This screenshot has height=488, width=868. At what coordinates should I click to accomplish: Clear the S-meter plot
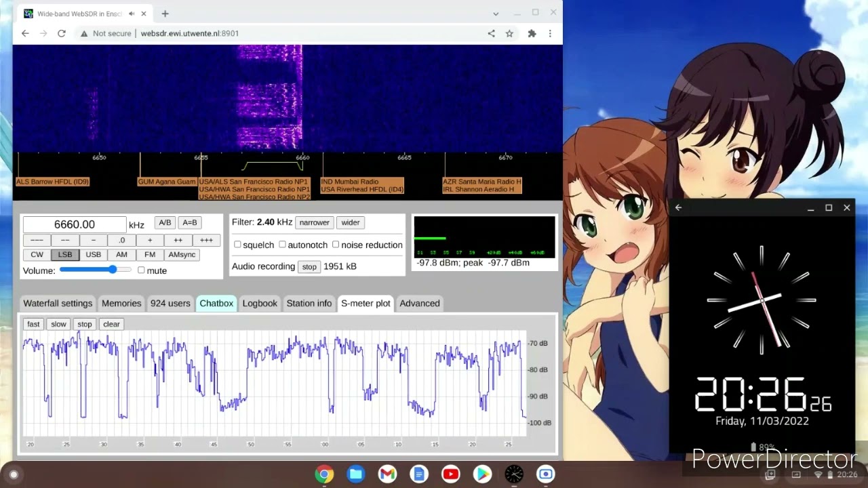(x=111, y=324)
